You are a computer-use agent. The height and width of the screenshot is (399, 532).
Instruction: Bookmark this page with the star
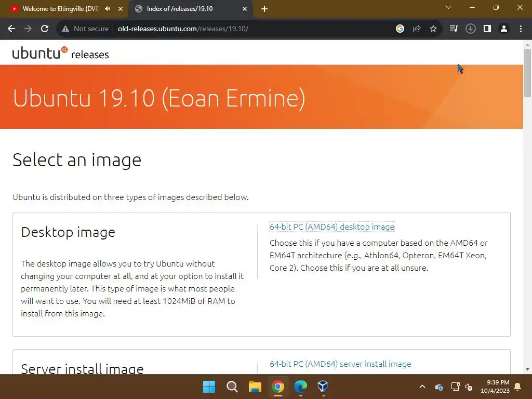pyautogui.click(x=433, y=29)
